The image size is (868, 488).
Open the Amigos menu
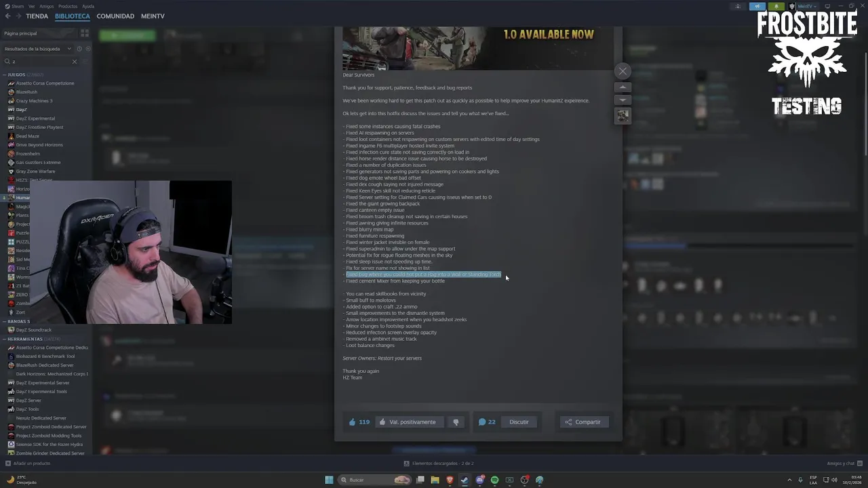pos(46,6)
